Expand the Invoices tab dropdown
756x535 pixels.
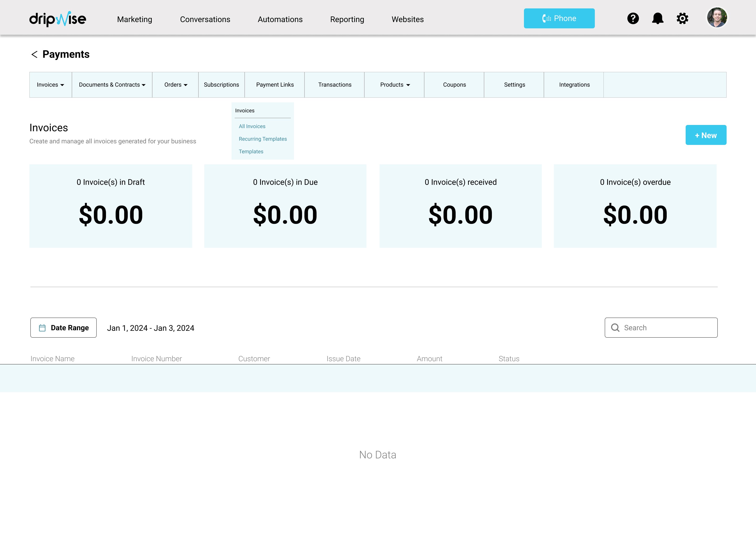pyautogui.click(x=50, y=85)
